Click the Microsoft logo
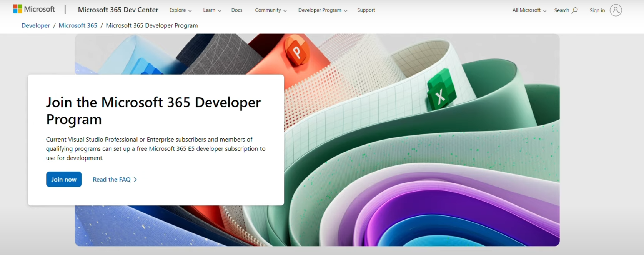 (x=34, y=9)
